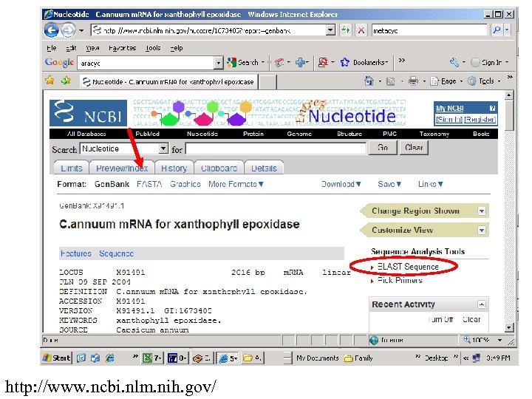Open the Tools gear menu in command bar
Viewport: 532px width, 399px height.
click(x=484, y=81)
